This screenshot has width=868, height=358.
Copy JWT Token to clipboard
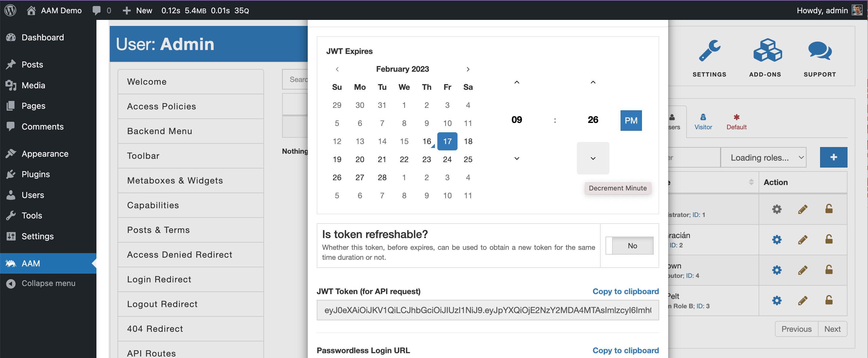625,291
